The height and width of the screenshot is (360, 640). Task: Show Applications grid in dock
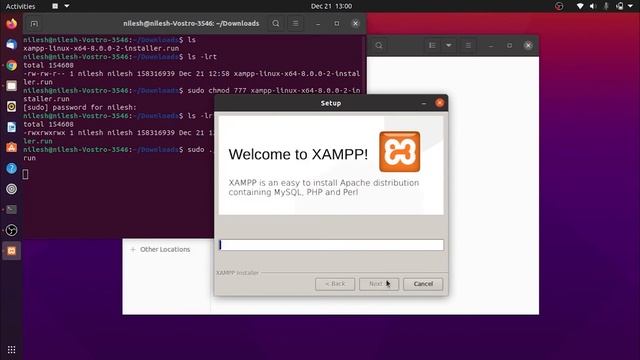[x=11, y=350]
